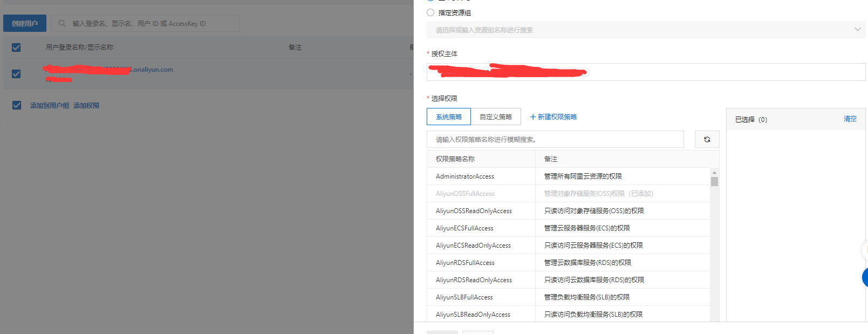Select AliyunRDSReadOnlyAccess policy
868x334 pixels.
(569, 280)
